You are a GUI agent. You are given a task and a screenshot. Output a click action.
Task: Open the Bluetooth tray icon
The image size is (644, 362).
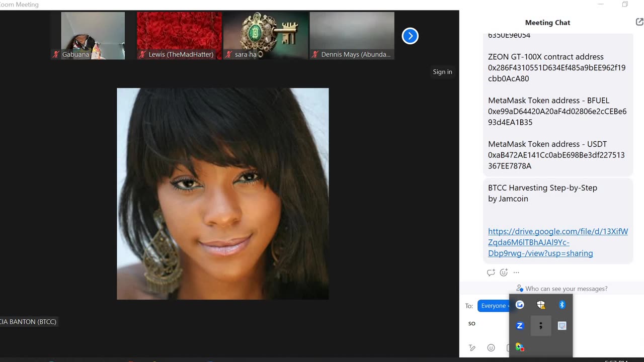(x=562, y=305)
